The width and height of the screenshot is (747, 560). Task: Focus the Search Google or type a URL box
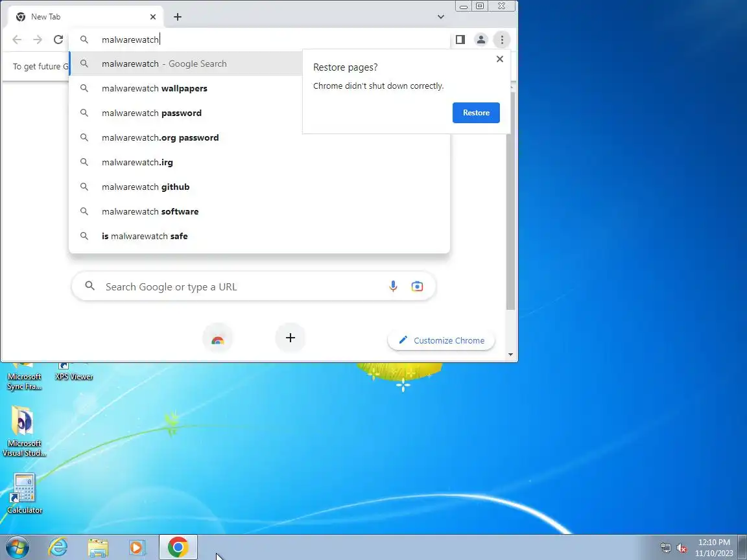(254, 286)
